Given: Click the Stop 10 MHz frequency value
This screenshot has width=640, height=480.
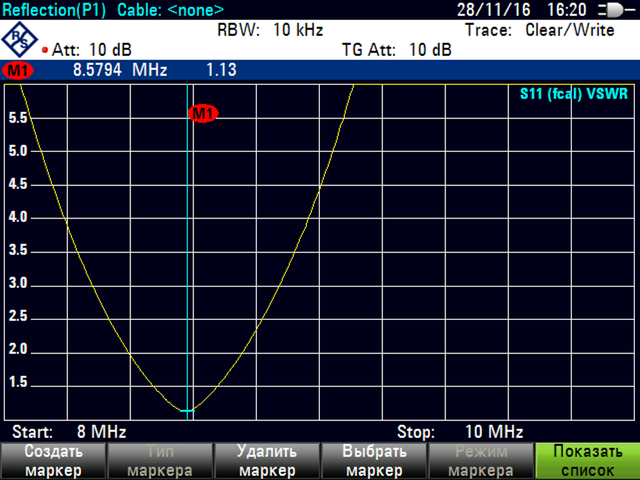Looking at the screenshot, I should pos(494,432).
